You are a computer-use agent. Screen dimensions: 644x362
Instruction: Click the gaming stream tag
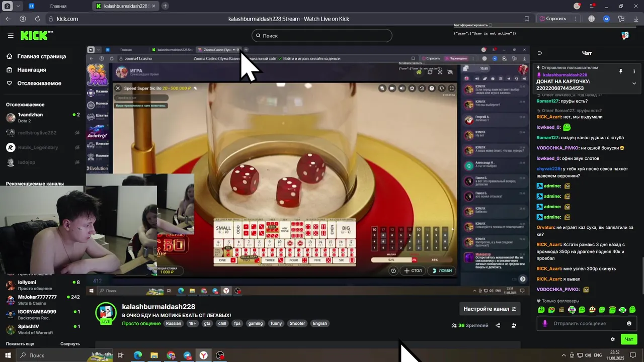(x=256, y=323)
